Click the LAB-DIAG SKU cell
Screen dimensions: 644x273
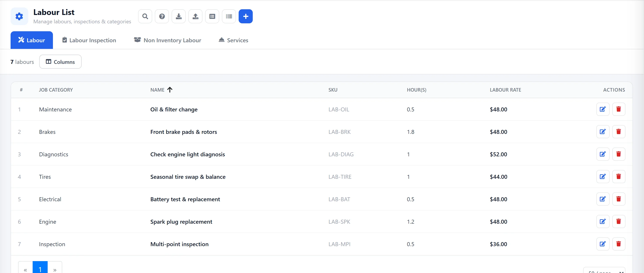[x=341, y=154]
